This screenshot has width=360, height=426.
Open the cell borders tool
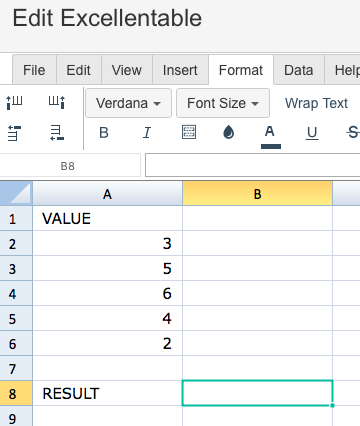coord(189,132)
